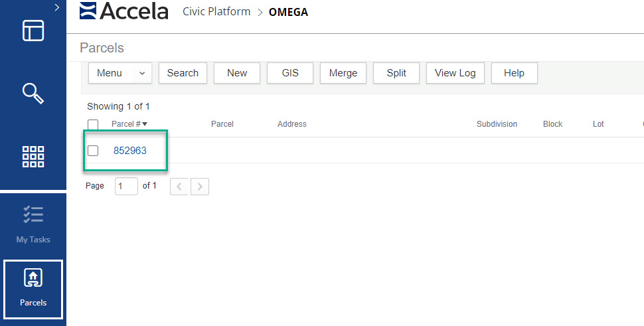Open the dashboard layout icon in sidebar
644x326 pixels.
[33, 31]
